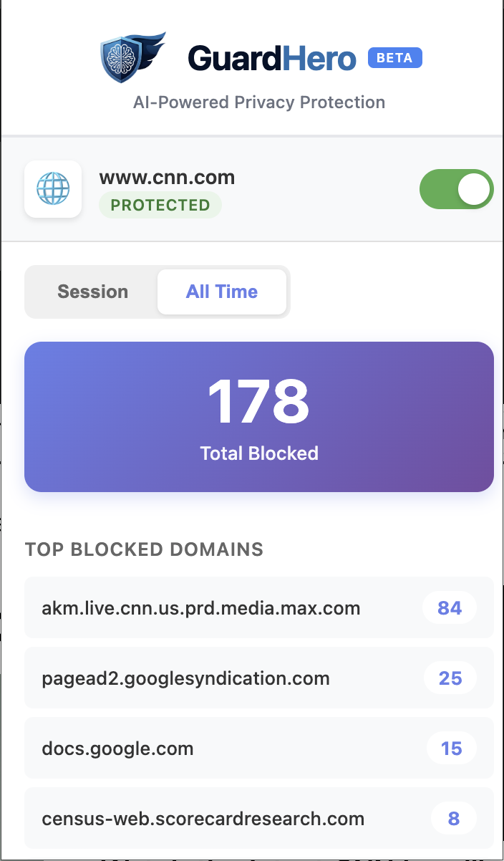Click the GuardHero title text
Image resolution: width=504 pixels, height=861 pixels.
tap(272, 59)
